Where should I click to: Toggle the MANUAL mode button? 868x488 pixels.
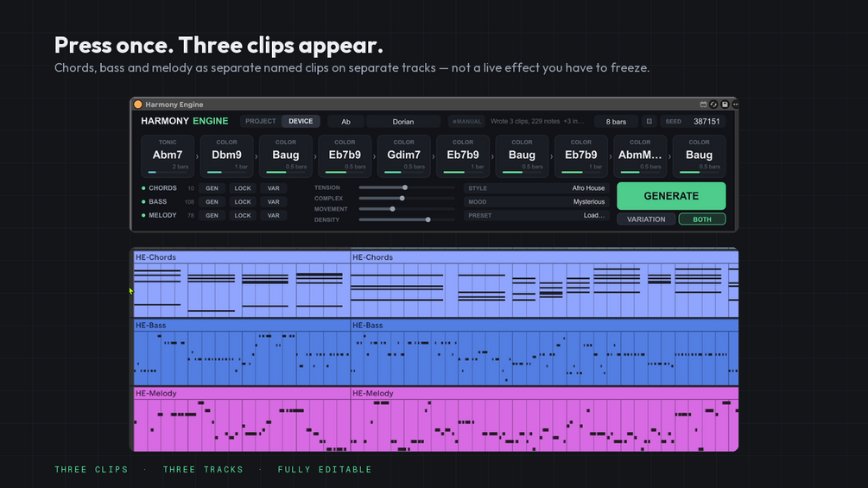pyautogui.click(x=466, y=121)
